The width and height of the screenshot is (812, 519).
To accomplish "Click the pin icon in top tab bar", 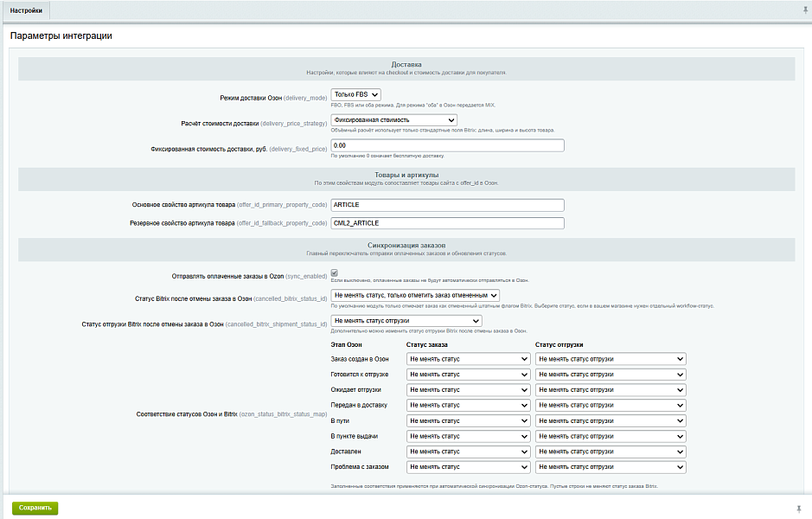I will coord(805,10).
